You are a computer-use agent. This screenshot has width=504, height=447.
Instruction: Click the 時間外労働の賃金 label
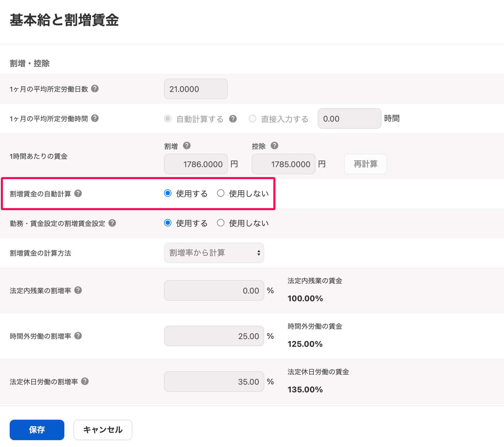[315, 326]
